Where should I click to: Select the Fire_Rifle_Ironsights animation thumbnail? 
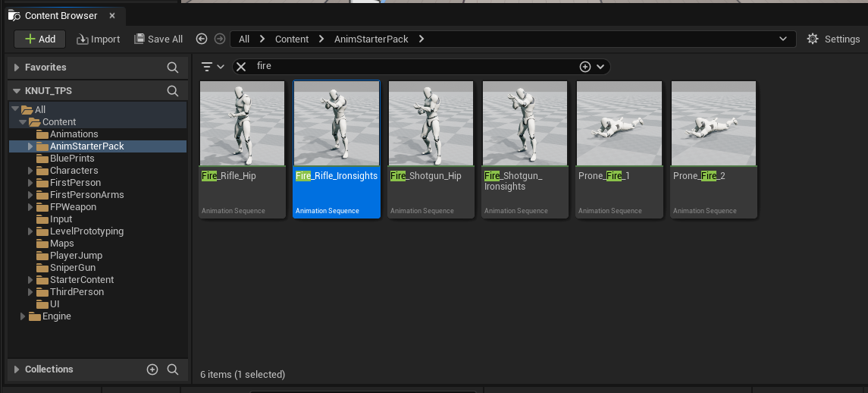337,123
